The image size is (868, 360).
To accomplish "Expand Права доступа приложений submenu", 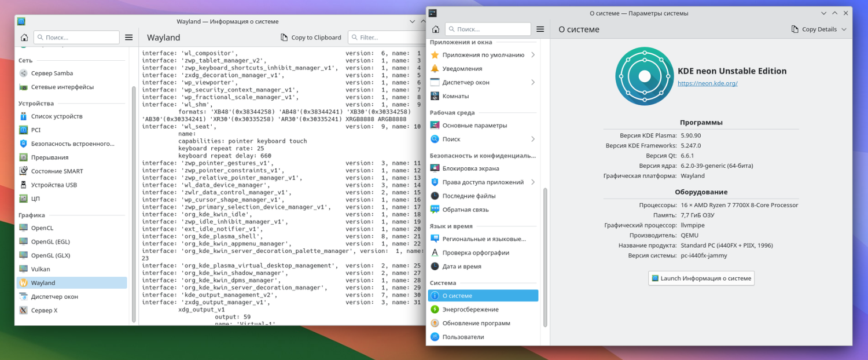I will click(x=532, y=182).
